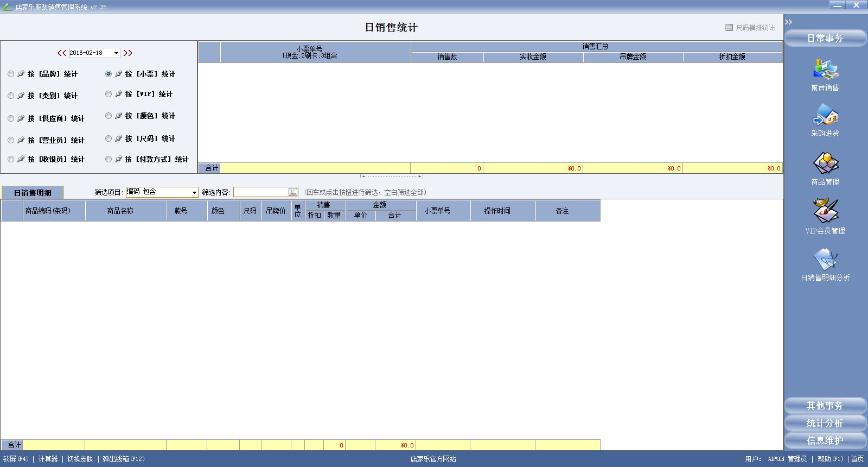The height and width of the screenshot is (467, 868).
Task: Open 帮助(F1) in status bar
Action: [x=831, y=459]
